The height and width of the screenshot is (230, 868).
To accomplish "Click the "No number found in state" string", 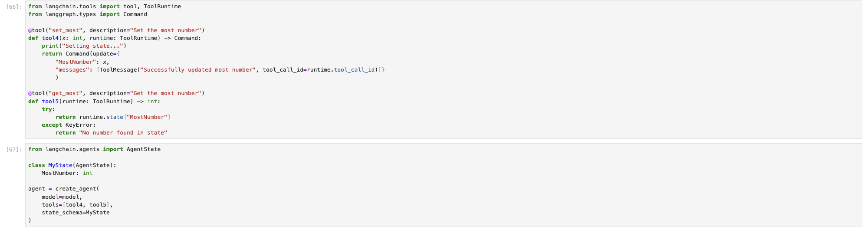I will 123,133.
